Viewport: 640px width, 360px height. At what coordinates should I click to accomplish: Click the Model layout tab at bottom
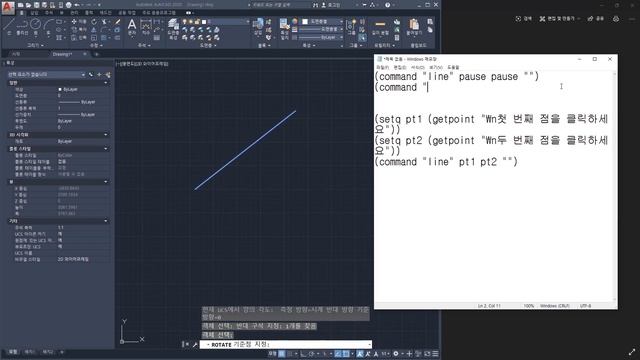click(13, 352)
